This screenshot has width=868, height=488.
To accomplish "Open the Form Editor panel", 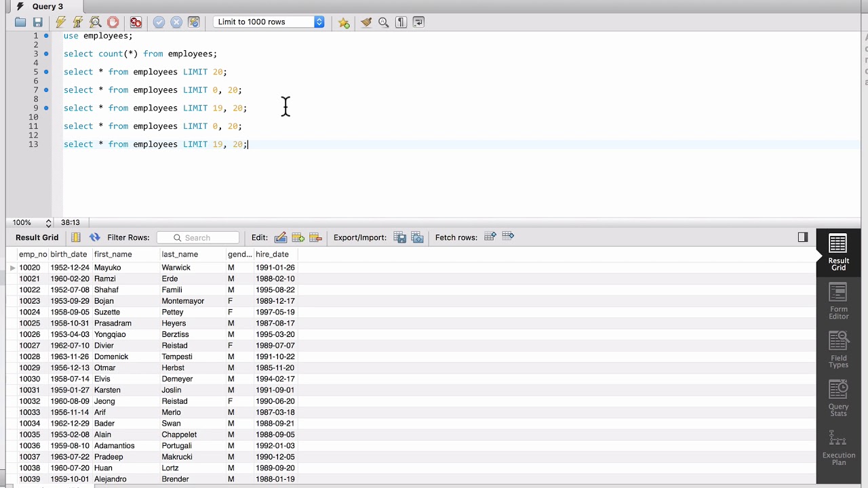I will coord(838,302).
